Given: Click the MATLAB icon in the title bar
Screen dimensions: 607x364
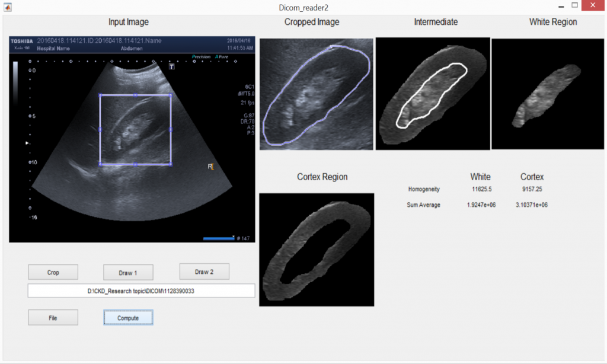Looking at the screenshot, I should [x=7, y=7].
